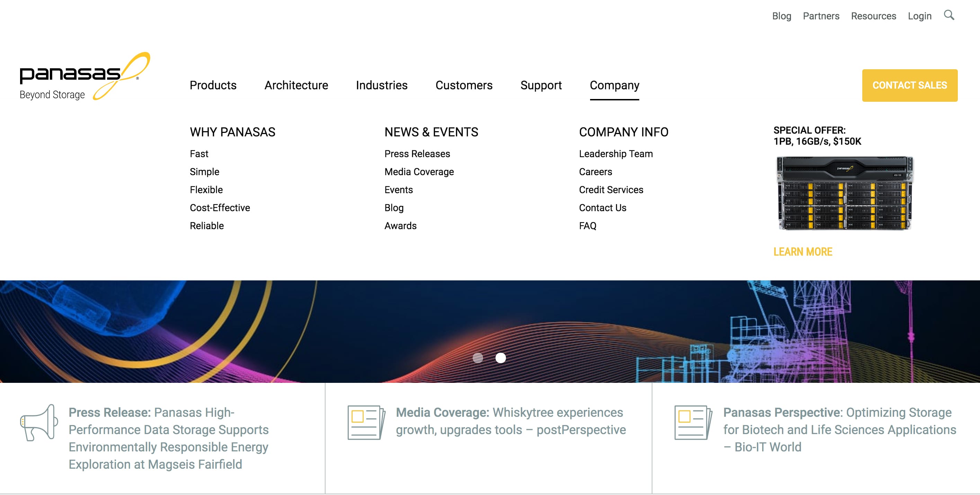Image resolution: width=980 pixels, height=495 pixels.
Task: Click the press release megaphone icon
Action: pos(39,422)
